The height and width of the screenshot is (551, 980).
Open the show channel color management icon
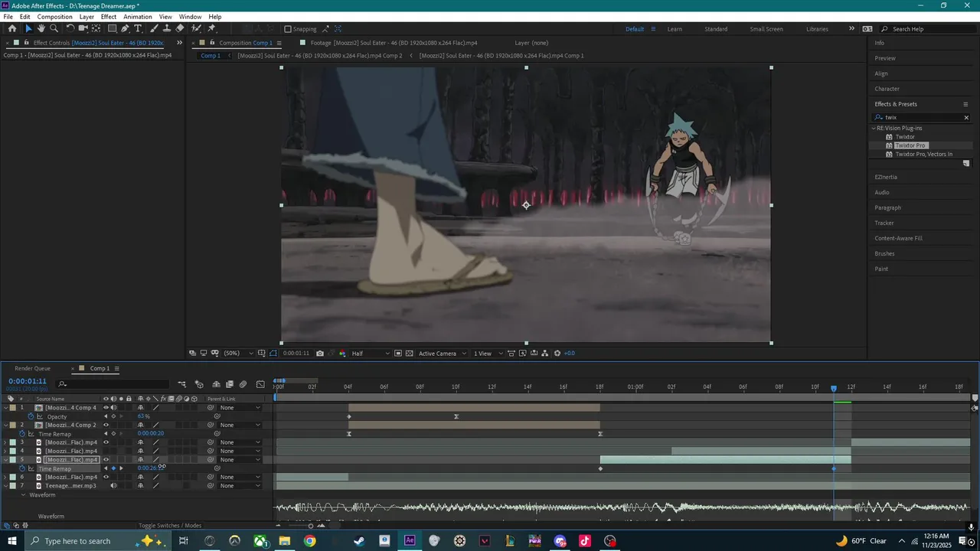coord(342,354)
